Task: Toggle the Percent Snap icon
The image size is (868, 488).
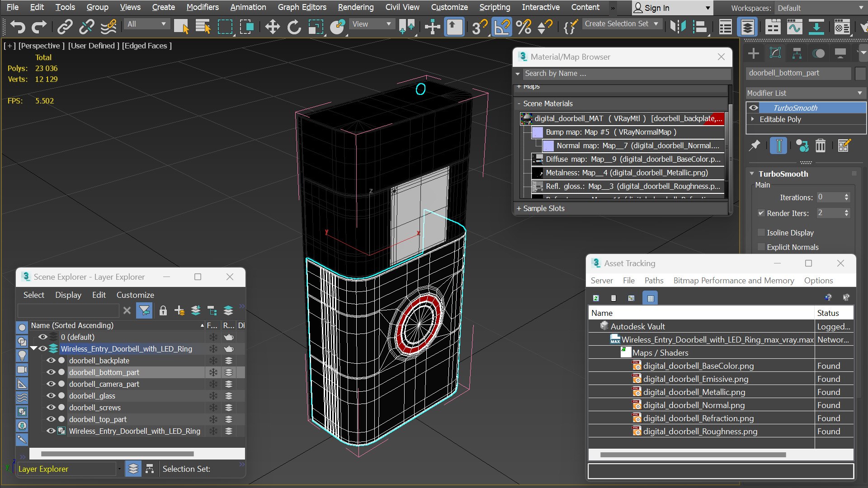Action: pyautogui.click(x=524, y=27)
